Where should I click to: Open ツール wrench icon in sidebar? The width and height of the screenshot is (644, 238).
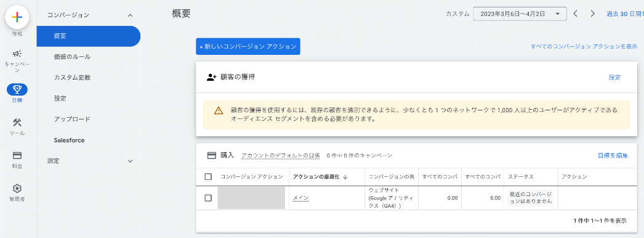click(x=17, y=123)
